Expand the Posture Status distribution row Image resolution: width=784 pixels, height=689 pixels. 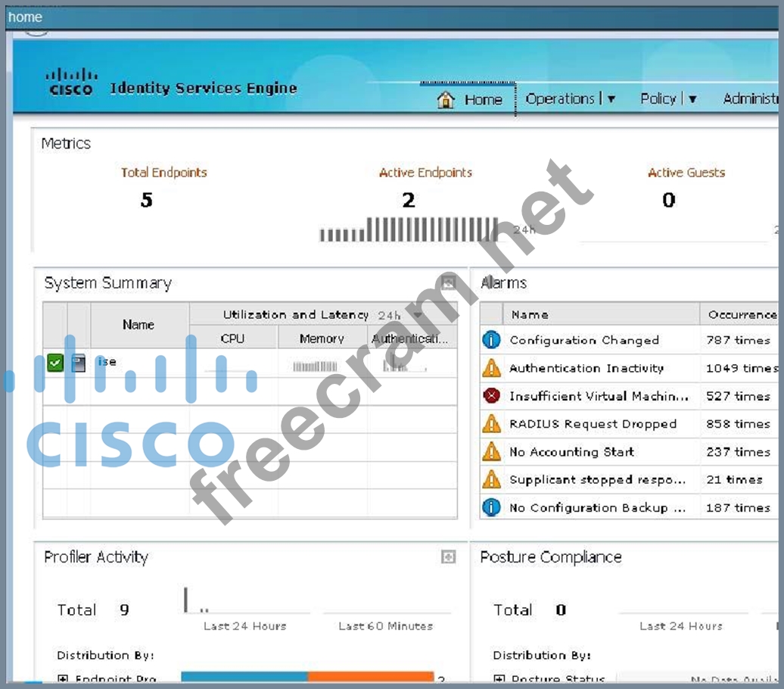(499, 679)
